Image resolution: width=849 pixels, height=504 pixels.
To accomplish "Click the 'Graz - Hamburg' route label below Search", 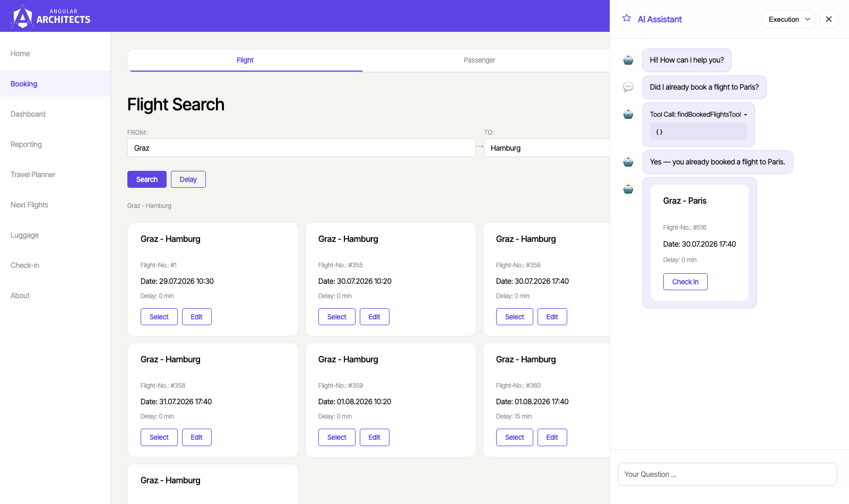I will 149,206.
